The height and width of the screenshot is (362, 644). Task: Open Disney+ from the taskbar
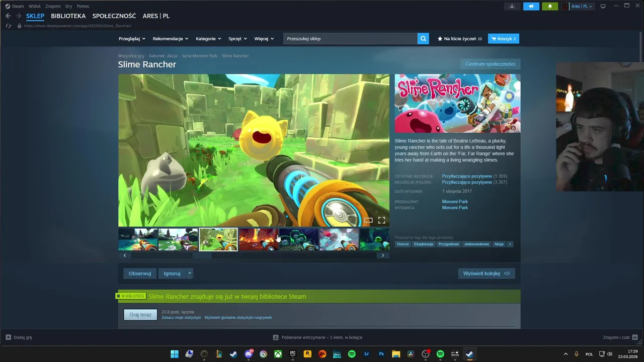pos(337,354)
